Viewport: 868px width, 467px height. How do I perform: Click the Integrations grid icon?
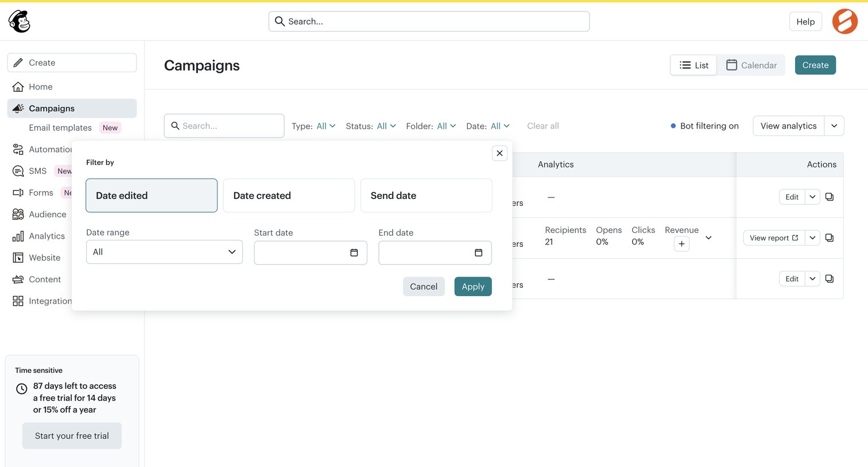(18, 301)
